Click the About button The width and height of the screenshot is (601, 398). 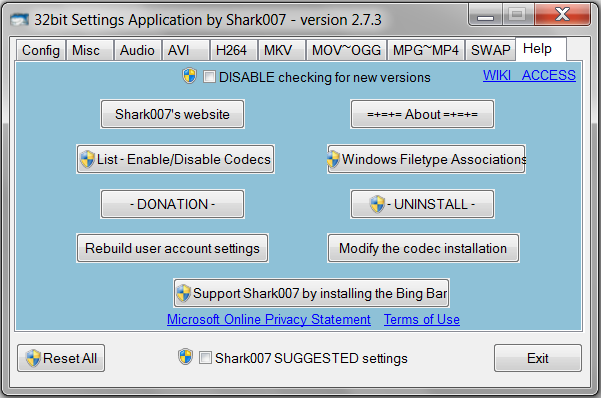click(422, 114)
